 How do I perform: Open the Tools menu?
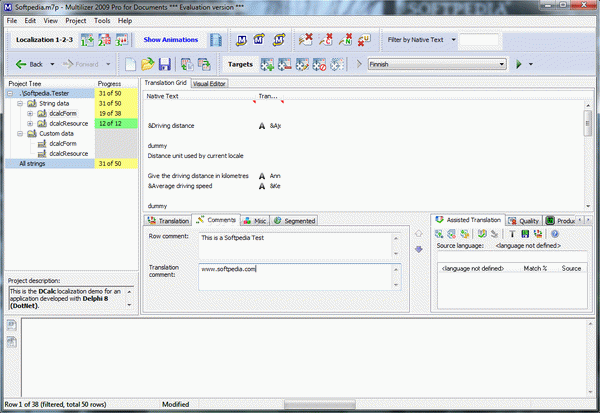point(102,21)
